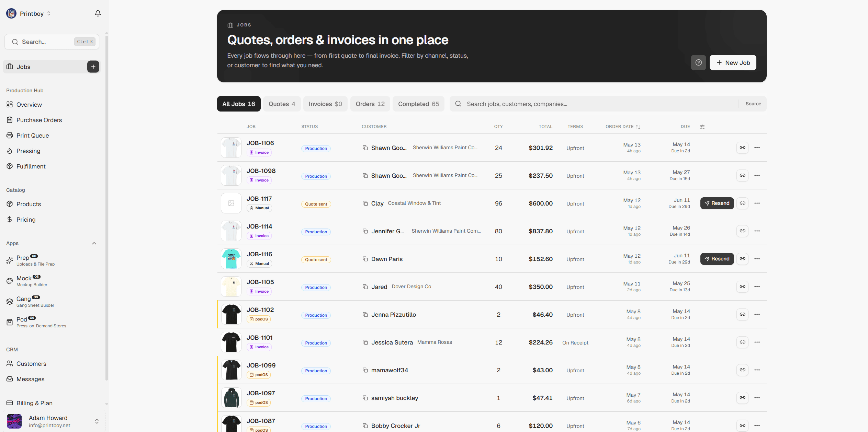Copy customer icon beside Dawn Paris
Screen dimensions: 868x432
point(365,259)
